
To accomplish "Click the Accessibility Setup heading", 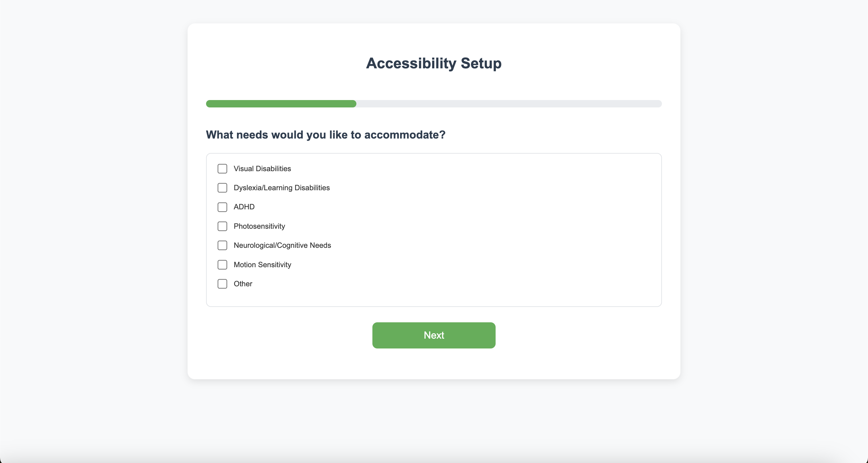I will 434,63.
